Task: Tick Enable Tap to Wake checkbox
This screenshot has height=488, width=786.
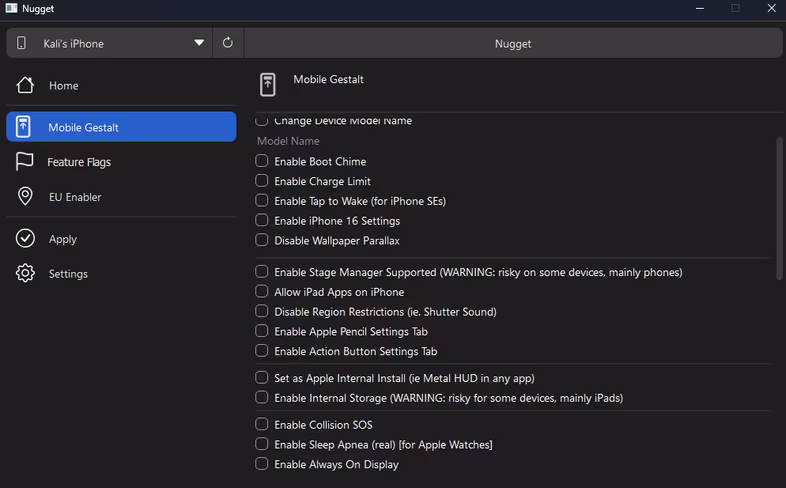Action: point(262,200)
